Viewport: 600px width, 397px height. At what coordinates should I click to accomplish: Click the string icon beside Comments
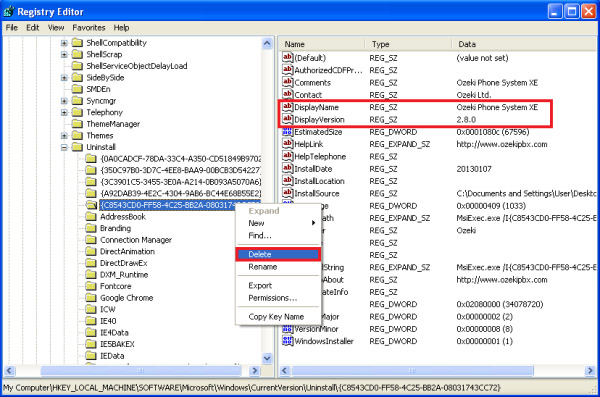[x=288, y=82]
